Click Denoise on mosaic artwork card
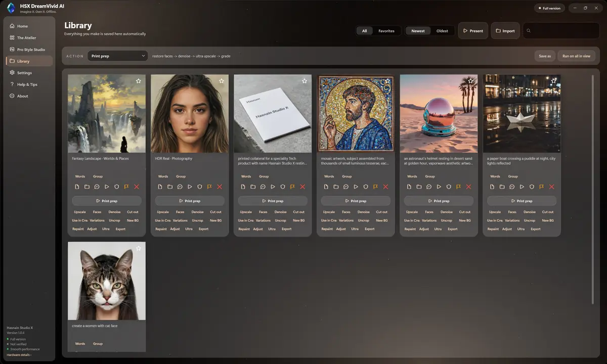607x364 pixels. 363,212
